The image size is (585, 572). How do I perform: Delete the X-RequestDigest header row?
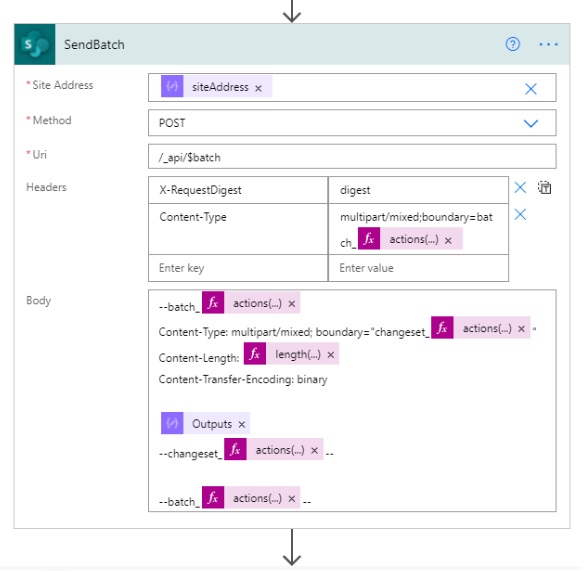pos(520,187)
